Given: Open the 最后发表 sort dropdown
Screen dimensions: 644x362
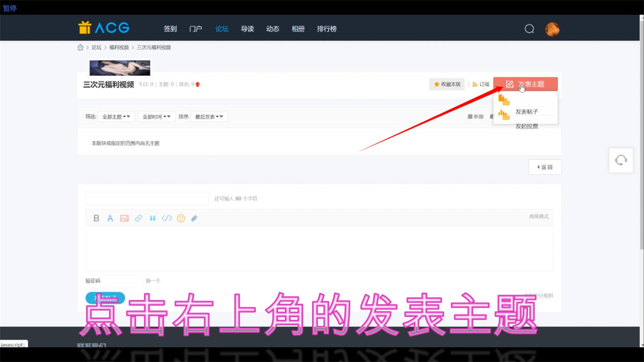Looking at the screenshot, I should tap(209, 117).
